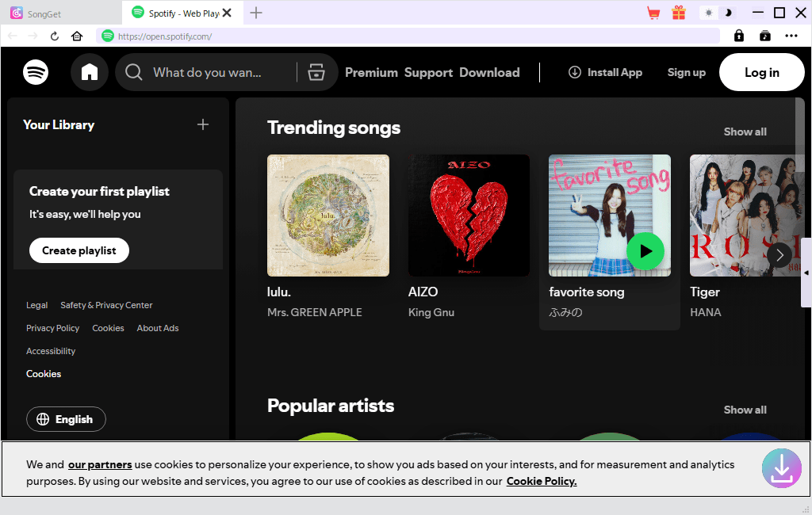Open a new tab with plus button
The height and width of the screenshot is (515, 812).
point(256,13)
